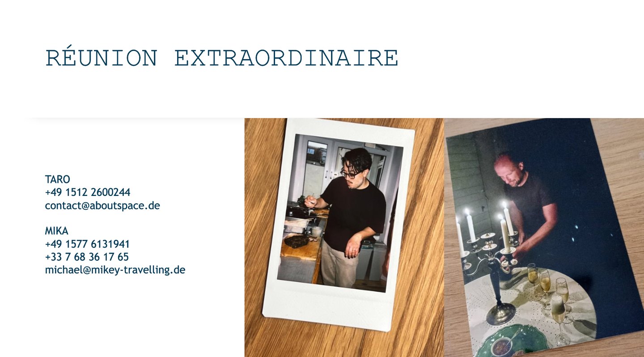Screen dimensions: 644x357
Task: Click the RÉUNION EXTRAORDINAIRE title text
Action: [x=222, y=58]
